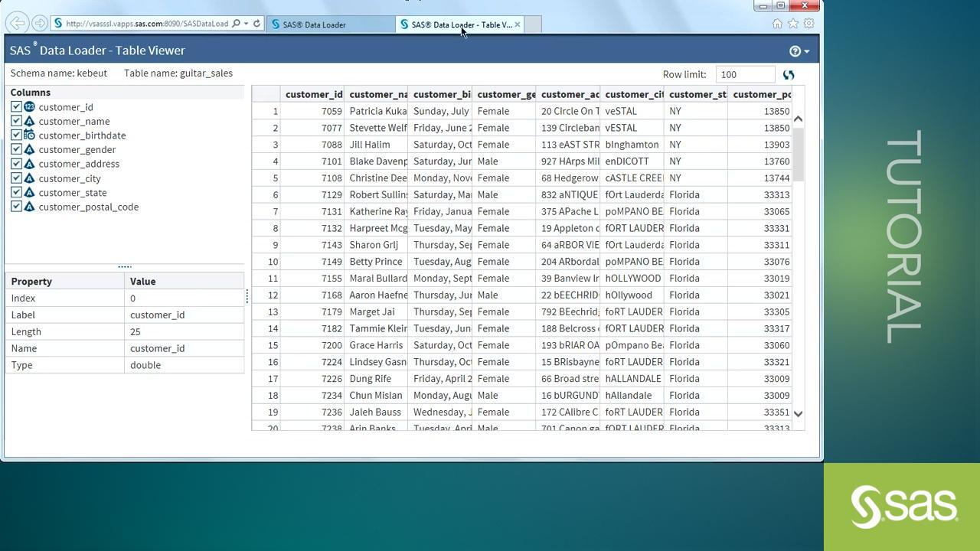
Task: Click the numeric type icon of customer_id
Action: pyautogui.click(x=29, y=107)
